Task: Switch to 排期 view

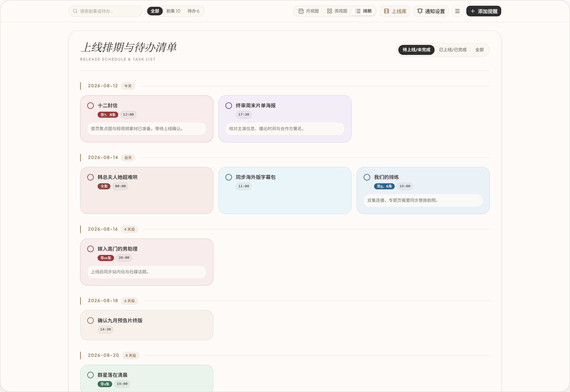Action: pos(363,11)
